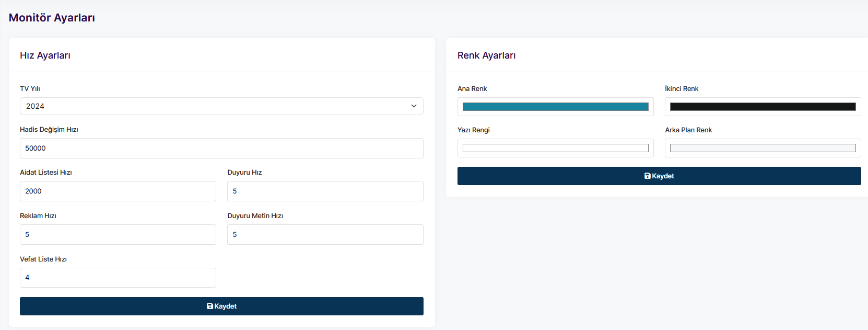Image resolution: width=868 pixels, height=330 pixels.
Task: Click the save icon in color settings Kaydet
Action: point(648,176)
